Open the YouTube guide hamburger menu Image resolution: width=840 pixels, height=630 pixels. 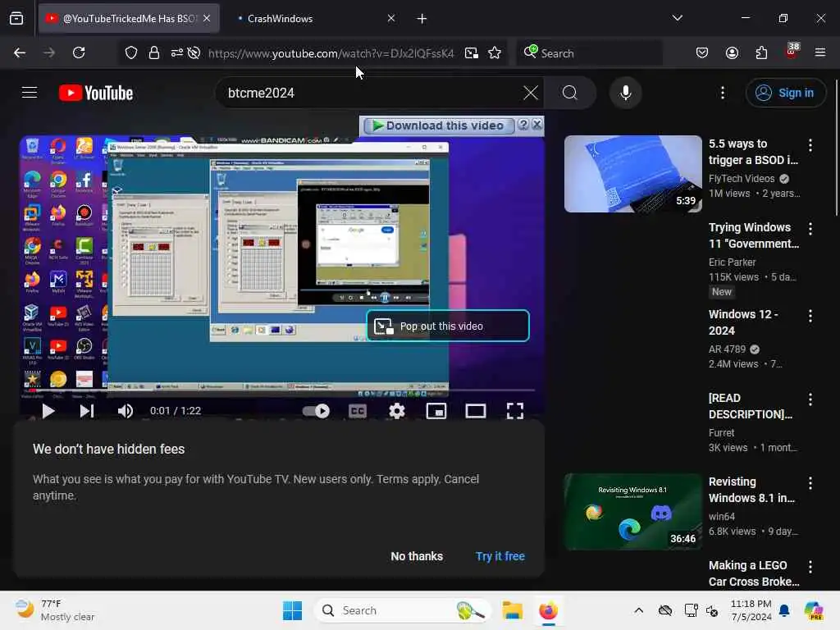[x=30, y=93]
